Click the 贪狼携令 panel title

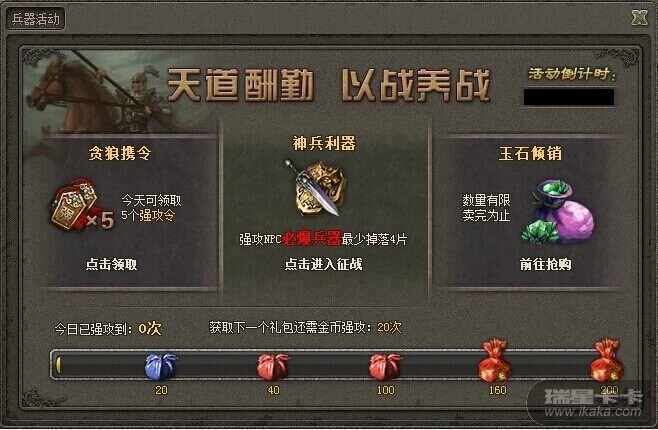coord(120,153)
